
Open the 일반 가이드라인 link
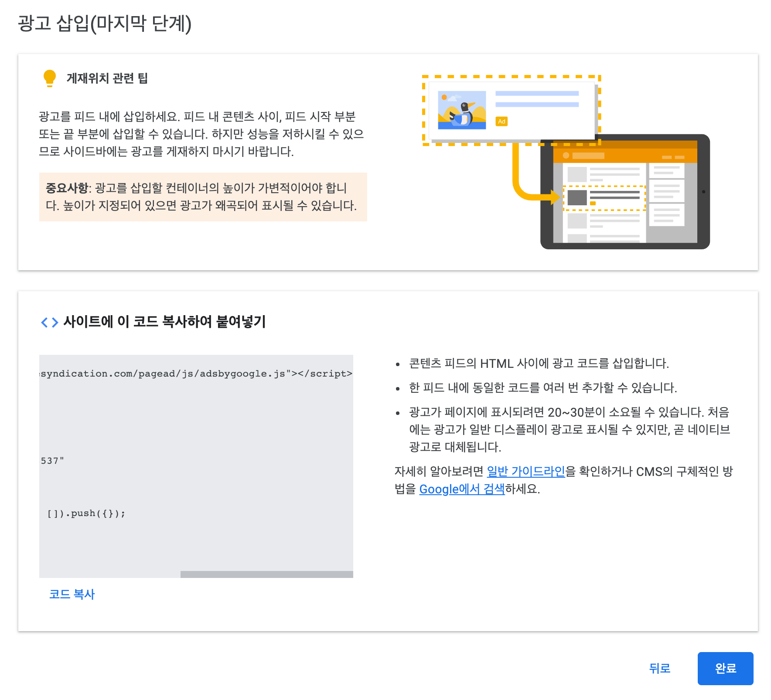coord(525,471)
